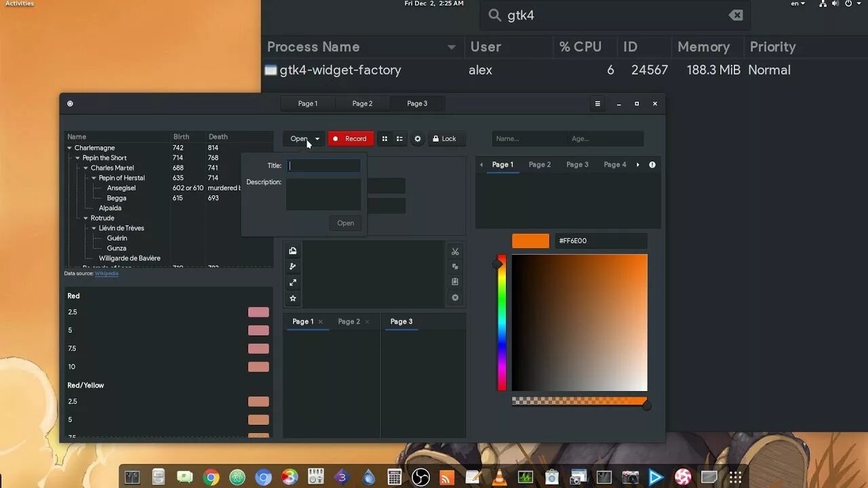
Task: Select the Red 2.5 color swatch
Action: click(258, 312)
